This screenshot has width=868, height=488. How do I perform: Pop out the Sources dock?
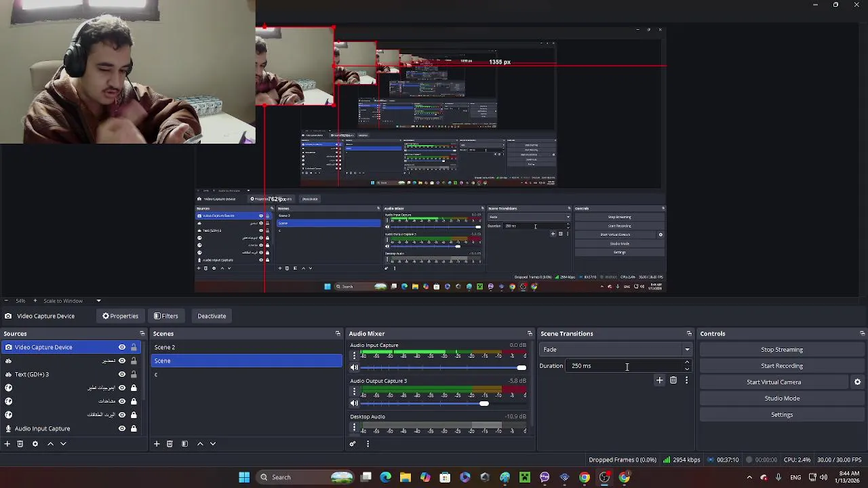142,333
